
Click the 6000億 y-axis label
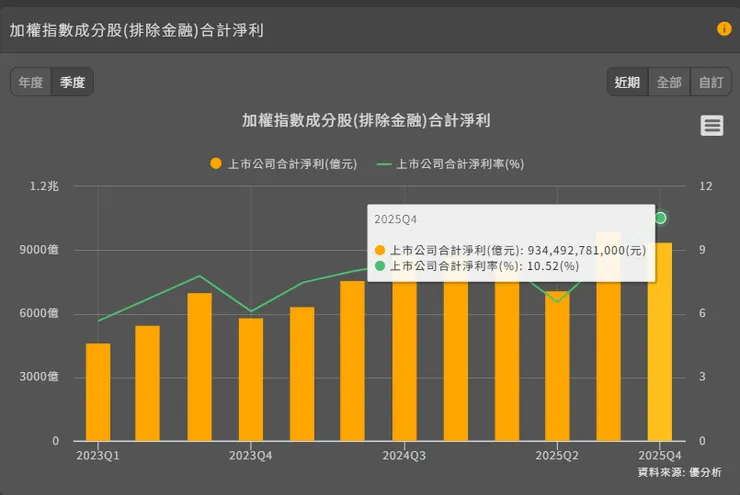pyautogui.click(x=39, y=313)
